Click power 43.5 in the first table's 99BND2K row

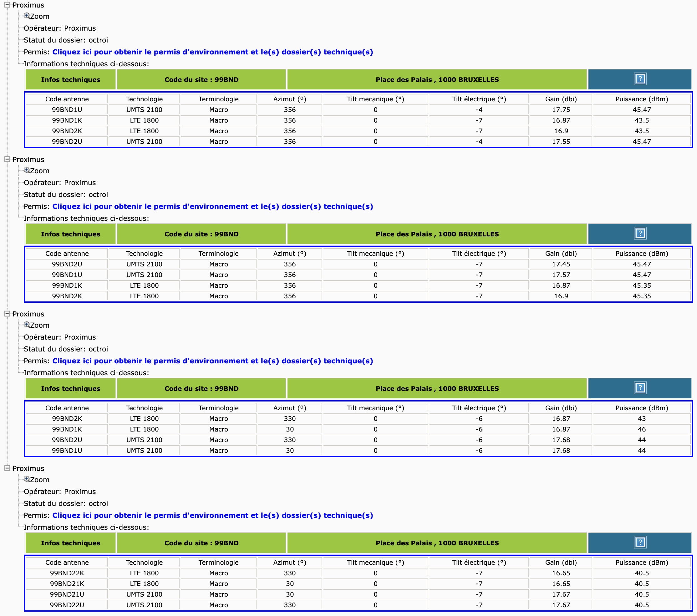pyautogui.click(x=641, y=131)
